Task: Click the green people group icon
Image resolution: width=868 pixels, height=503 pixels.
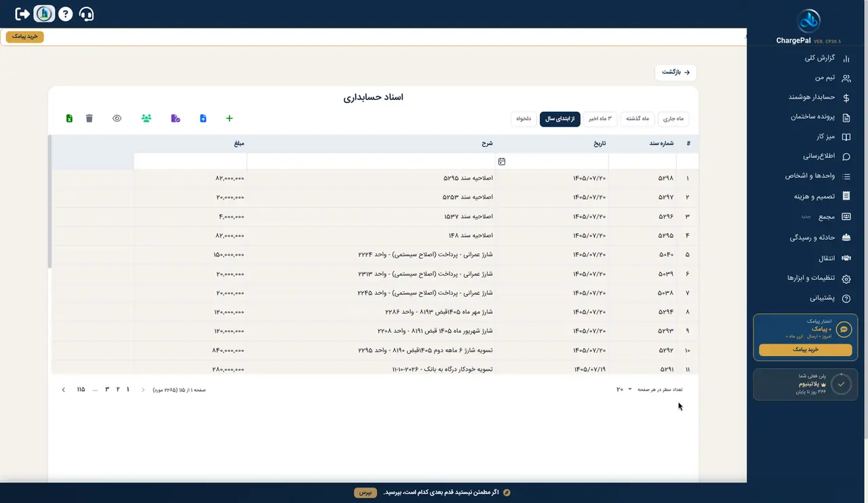Action: (x=146, y=119)
